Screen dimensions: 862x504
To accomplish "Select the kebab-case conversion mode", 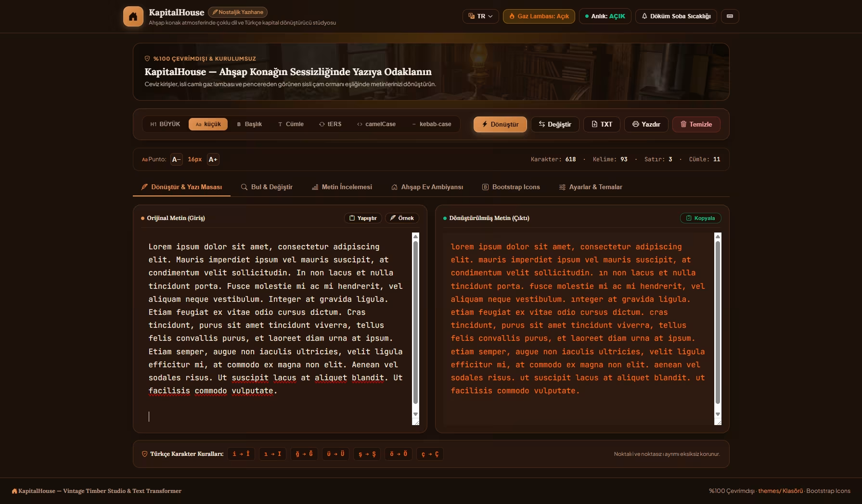I will point(432,124).
